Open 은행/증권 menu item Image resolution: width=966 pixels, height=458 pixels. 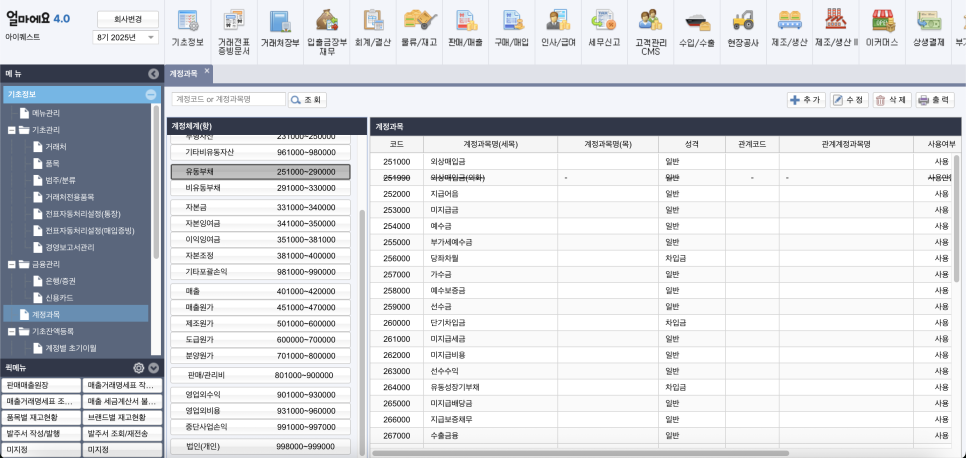[x=60, y=281]
